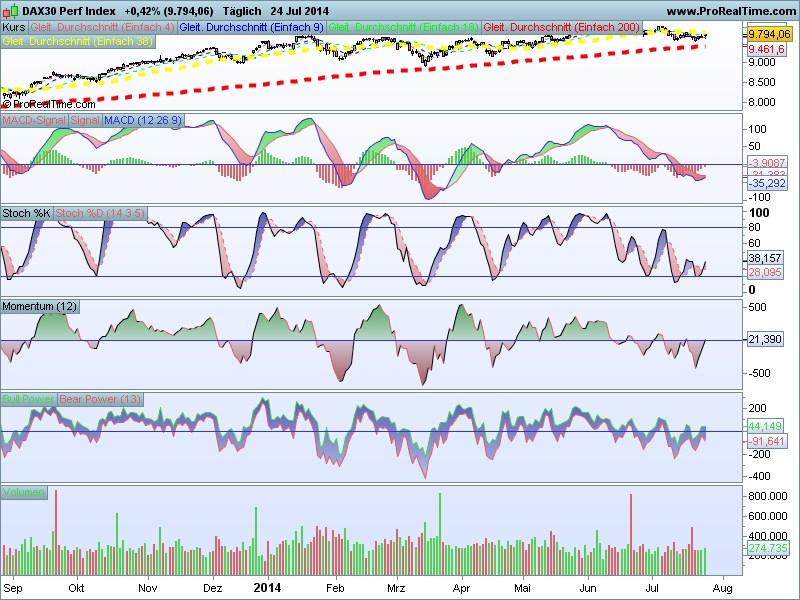Screen dimensions: 800x600
Task: Open Gleit. Durchschnitt (Einfach 18) indicator label
Action: pyautogui.click(x=403, y=27)
